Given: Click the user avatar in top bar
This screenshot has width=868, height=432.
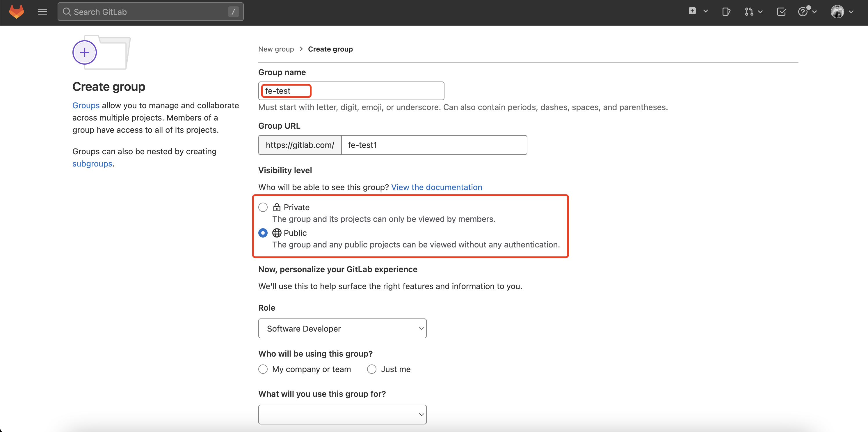Looking at the screenshot, I should [x=837, y=12].
